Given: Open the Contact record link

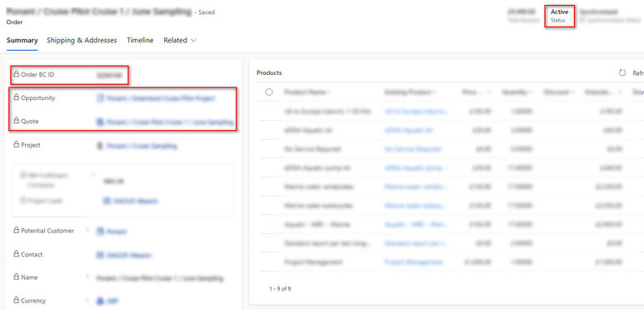Looking at the screenshot, I should [129, 255].
